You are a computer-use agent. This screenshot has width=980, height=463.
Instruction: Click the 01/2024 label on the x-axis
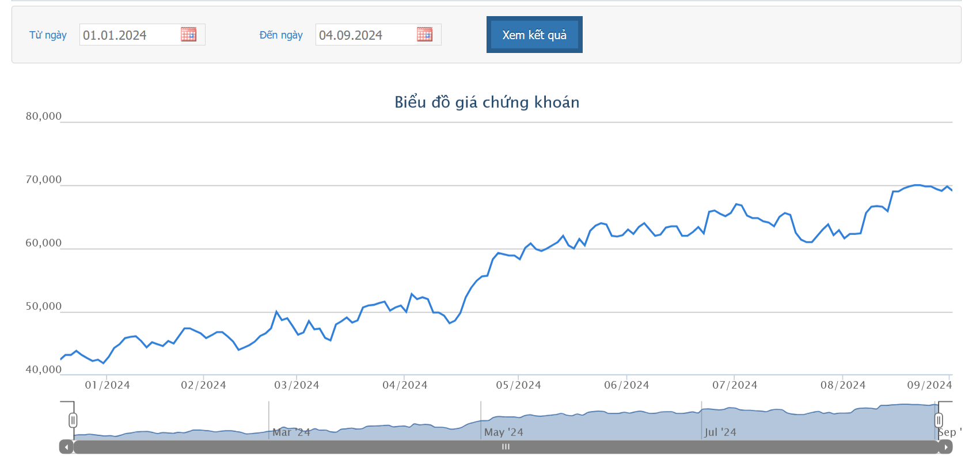tap(107, 385)
